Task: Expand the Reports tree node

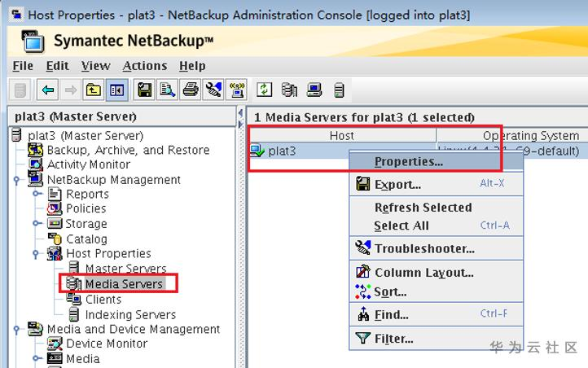Action: click(x=37, y=194)
